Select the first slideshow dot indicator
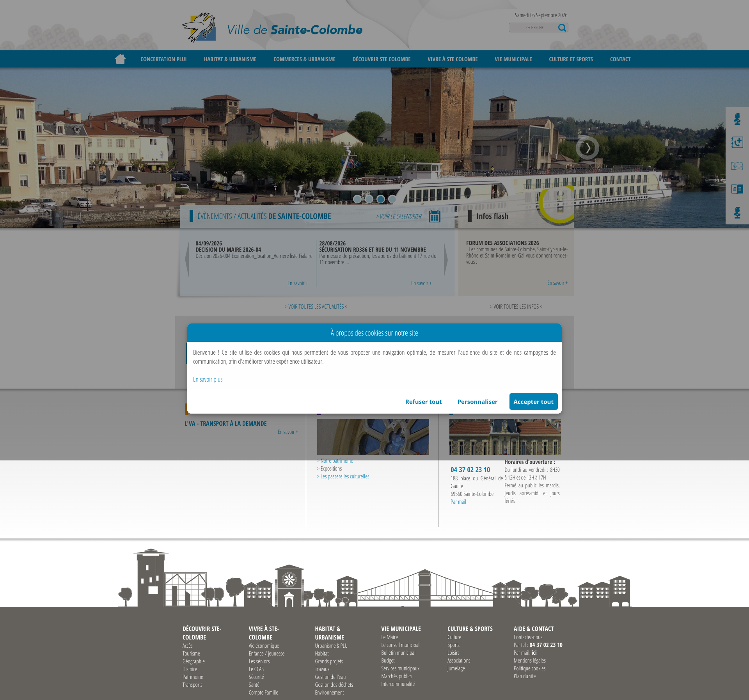 (357, 199)
